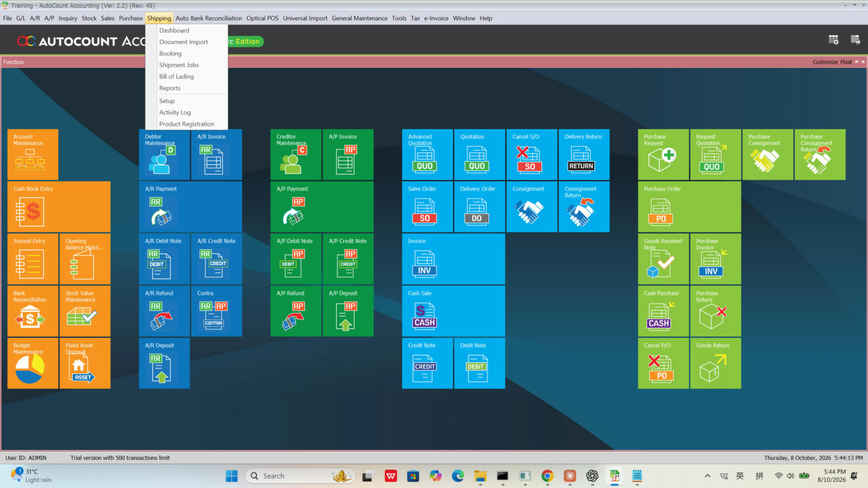This screenshot has height=488, width=868.
Task: Click the grid settings icon in header
Action: click(x=833, y=40)
